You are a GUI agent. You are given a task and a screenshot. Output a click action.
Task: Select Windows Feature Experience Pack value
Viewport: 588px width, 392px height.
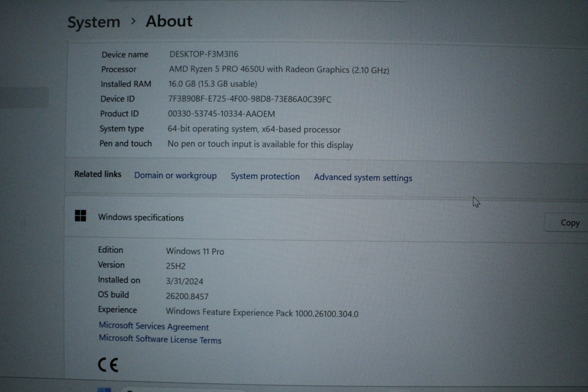click(x=262, y=313)
